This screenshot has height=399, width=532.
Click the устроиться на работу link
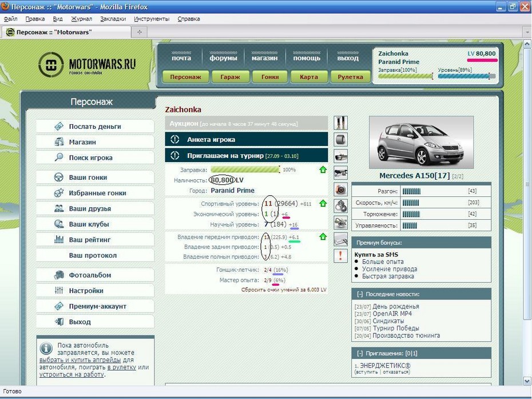pyautogui.click(x=72, y=374)
